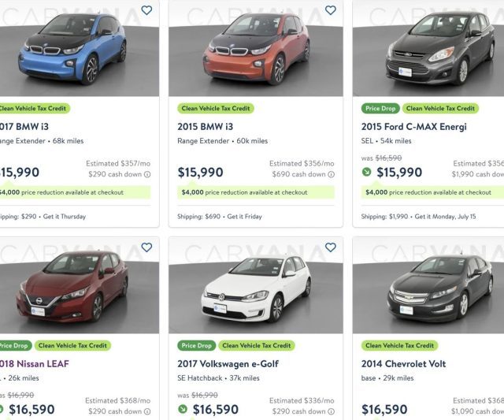The height and width of the screenshot is (420, 504).
Task: Save the white Volkswagen e-Golf listing
Action: pos(331,247)
